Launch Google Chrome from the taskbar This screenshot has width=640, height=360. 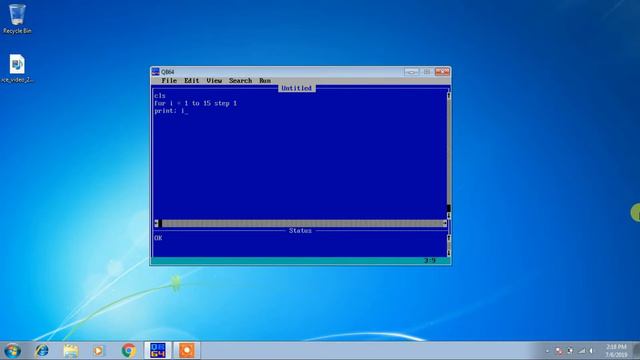tap(129, 351)
